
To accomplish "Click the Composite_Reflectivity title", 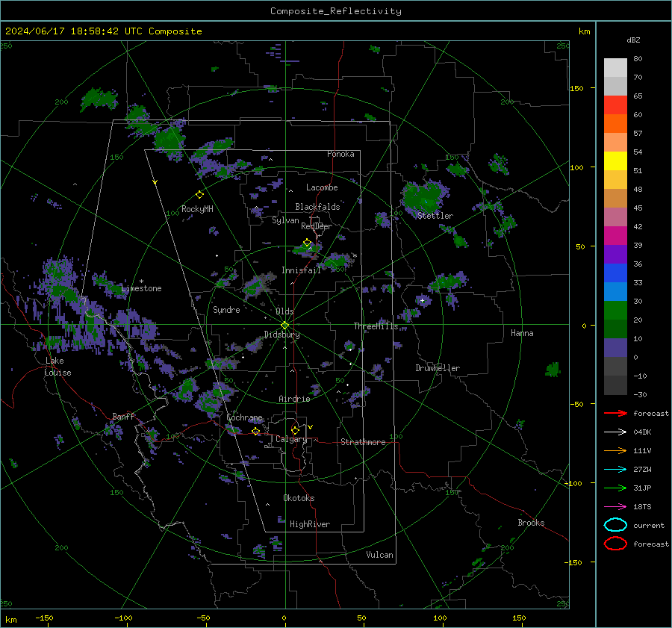I will coord(335,11).
